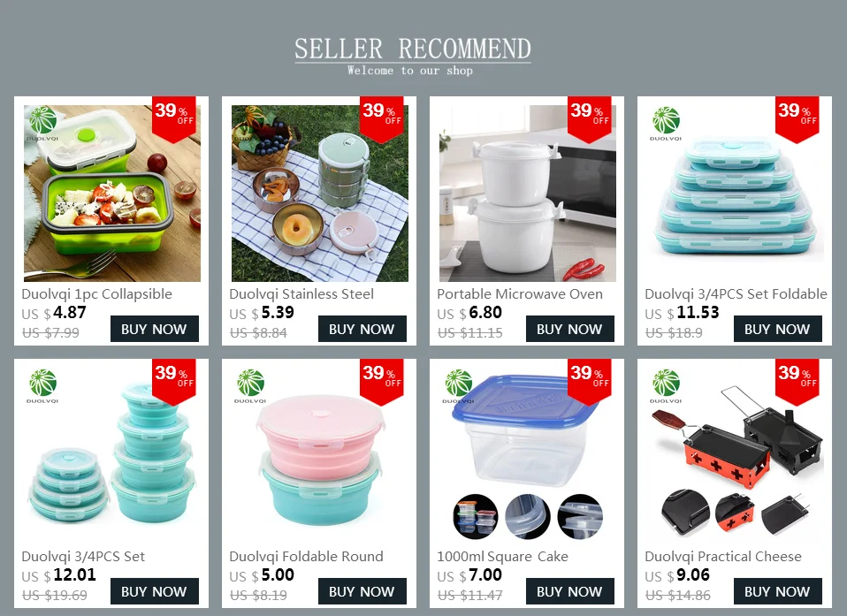Select the green collapsible lunch box photo
The width and height of the screenshot is (847, 616).
point(112,194)
